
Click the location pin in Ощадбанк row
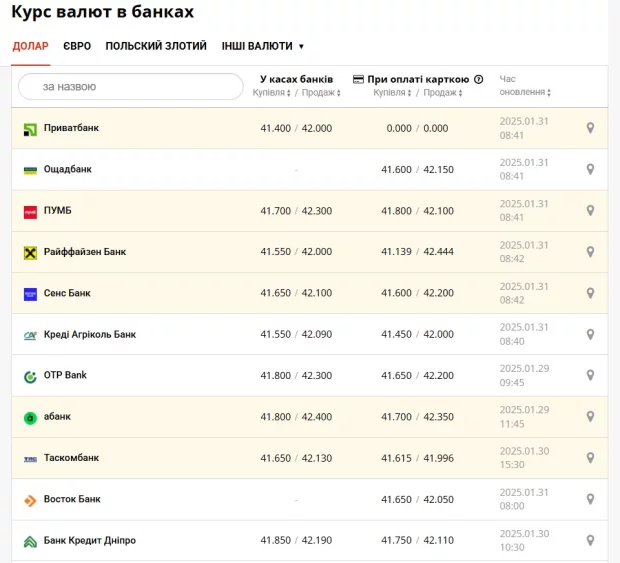tap(590, 169)
